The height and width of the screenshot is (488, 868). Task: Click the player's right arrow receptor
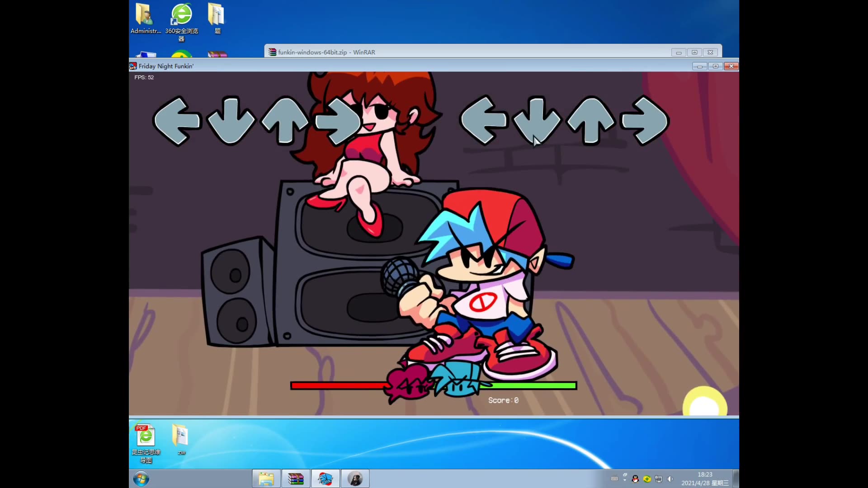pos(644,120)
